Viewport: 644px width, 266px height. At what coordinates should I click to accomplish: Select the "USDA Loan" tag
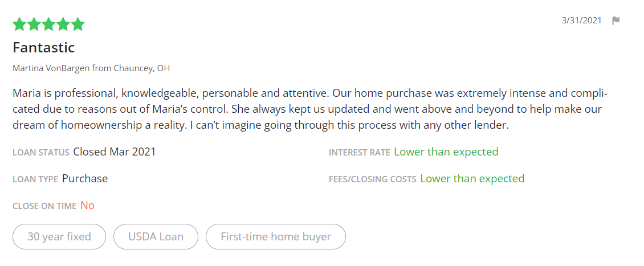coord(156,237)
